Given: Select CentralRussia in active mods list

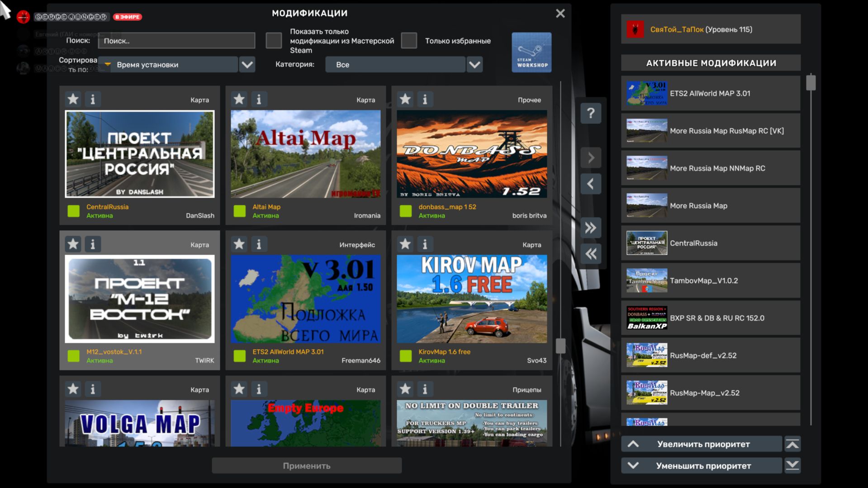Looking at the screenshot, I should coord(711,243).
